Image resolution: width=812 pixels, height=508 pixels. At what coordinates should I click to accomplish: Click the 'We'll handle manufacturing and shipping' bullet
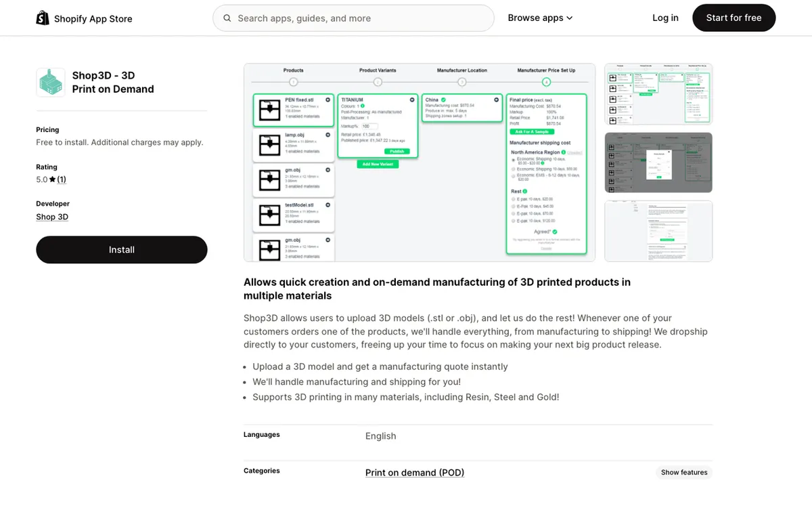pyautogui.click(x=357, y=382)
